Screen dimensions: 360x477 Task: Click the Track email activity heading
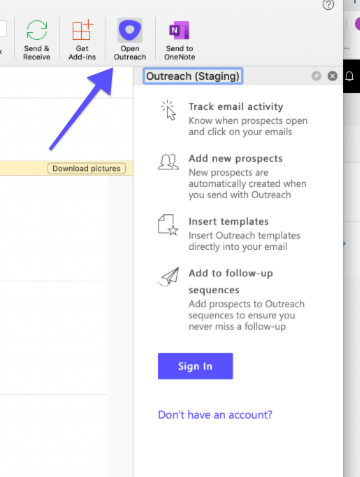tap(236, 107)
